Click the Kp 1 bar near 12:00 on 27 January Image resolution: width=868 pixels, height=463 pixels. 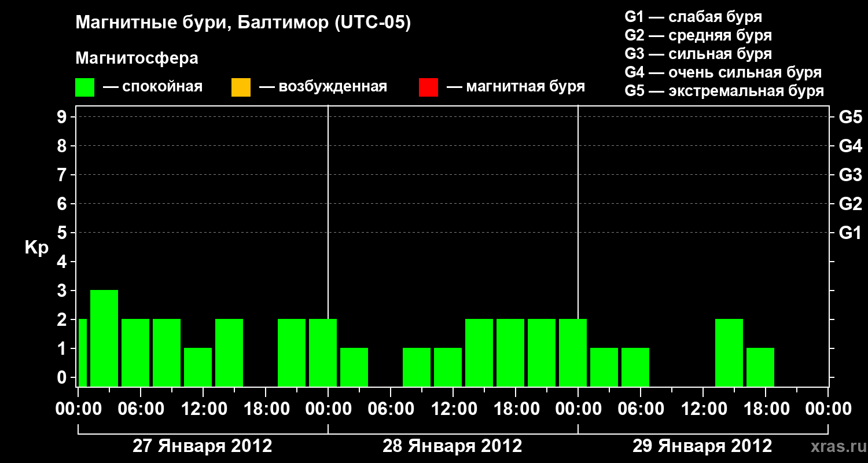point(198,367)
